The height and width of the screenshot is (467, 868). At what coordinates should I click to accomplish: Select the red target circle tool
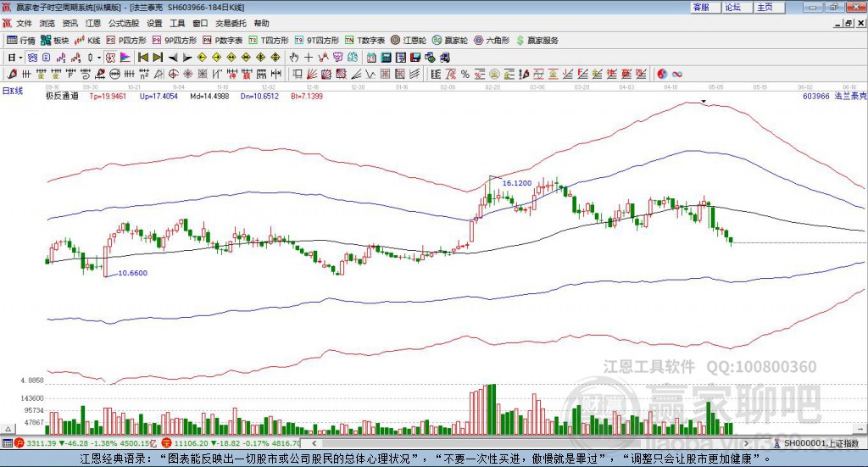point(173,74)
